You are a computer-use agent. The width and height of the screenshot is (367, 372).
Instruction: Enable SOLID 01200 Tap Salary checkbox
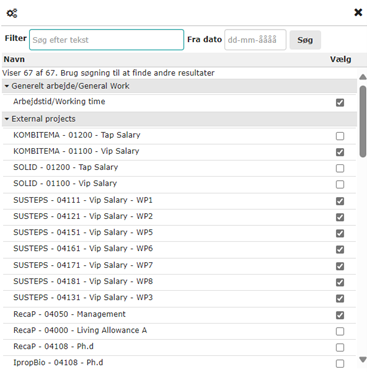pyautogui.click(x=340, y=168)
